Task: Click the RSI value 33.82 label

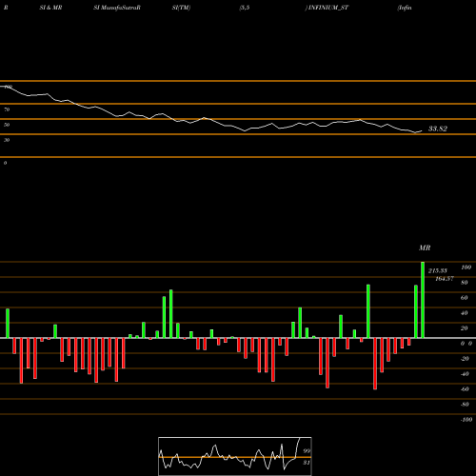Action: [x=438, y=129]
